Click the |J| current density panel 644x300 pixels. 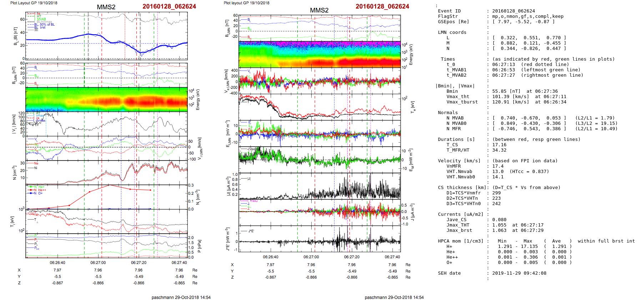[x=320, y=186]
